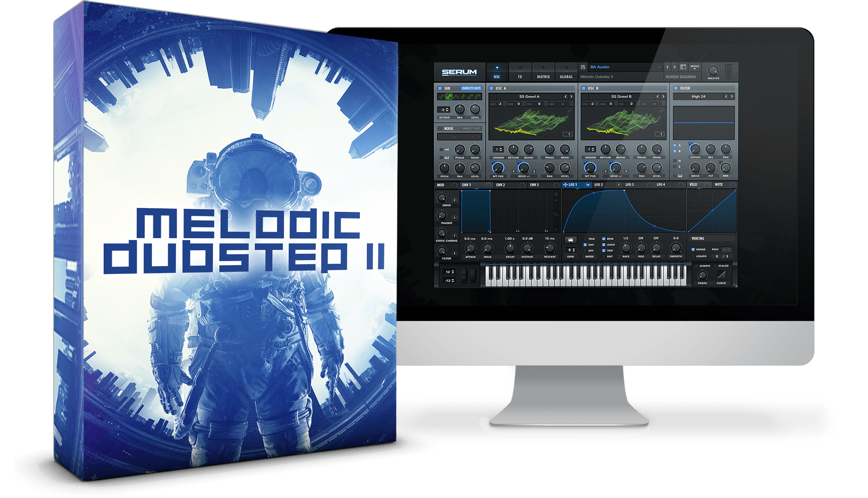
Task: Select the ENV 2 tab
Action: (510, 185)
